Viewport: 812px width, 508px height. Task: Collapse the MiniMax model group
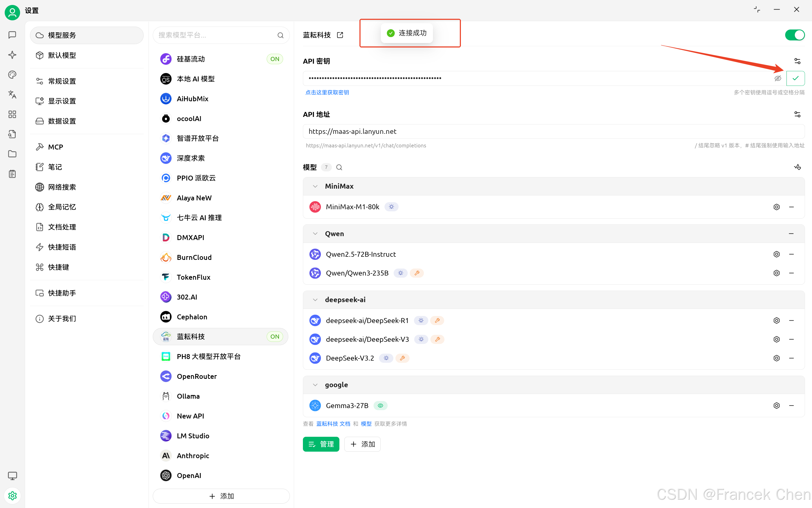point(315,186)
